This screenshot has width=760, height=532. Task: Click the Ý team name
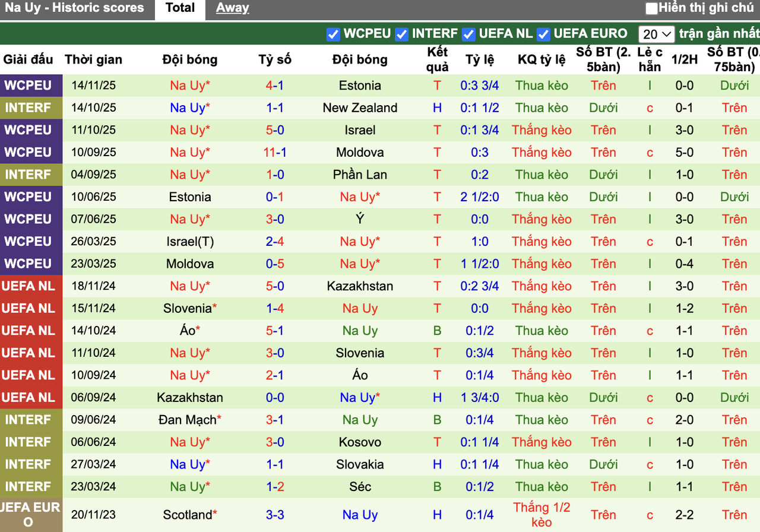tap(360, 219)
